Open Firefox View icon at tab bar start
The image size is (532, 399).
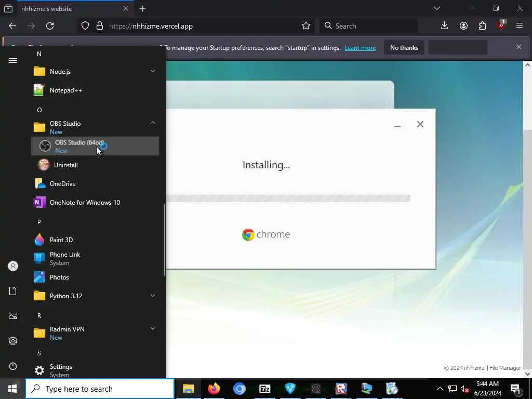coord(8,8)
